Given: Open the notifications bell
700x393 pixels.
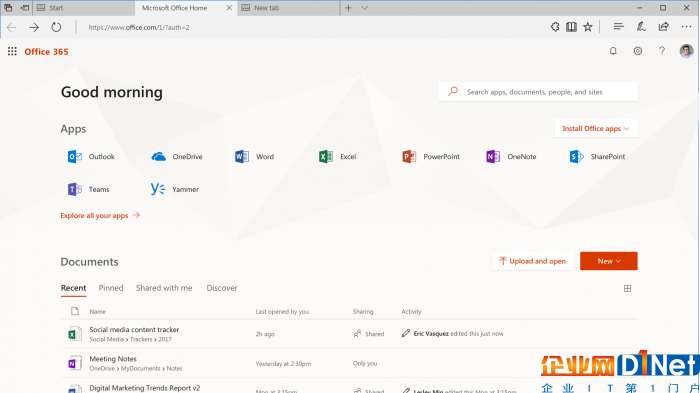Looking at the screenshot, I should [613, 51].
